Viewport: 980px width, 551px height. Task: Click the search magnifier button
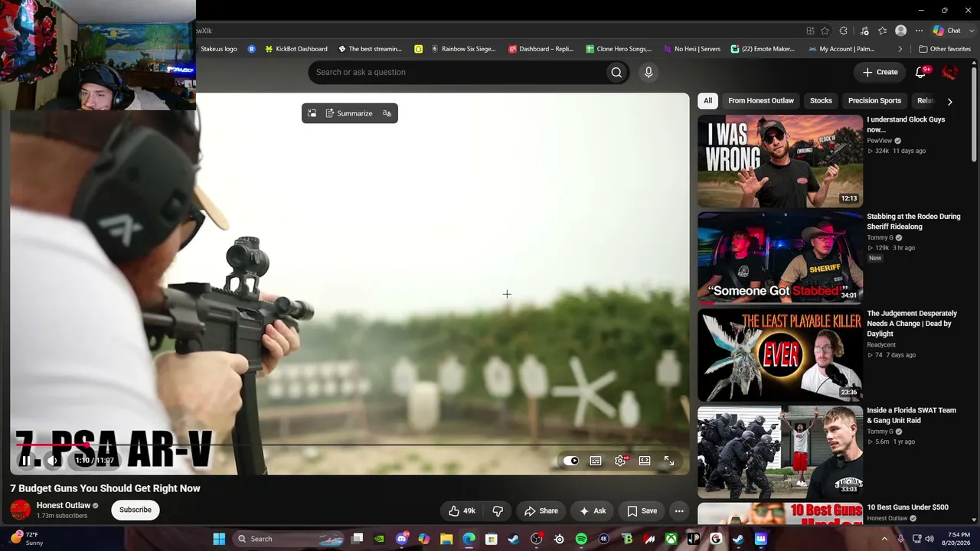[616, 72]
